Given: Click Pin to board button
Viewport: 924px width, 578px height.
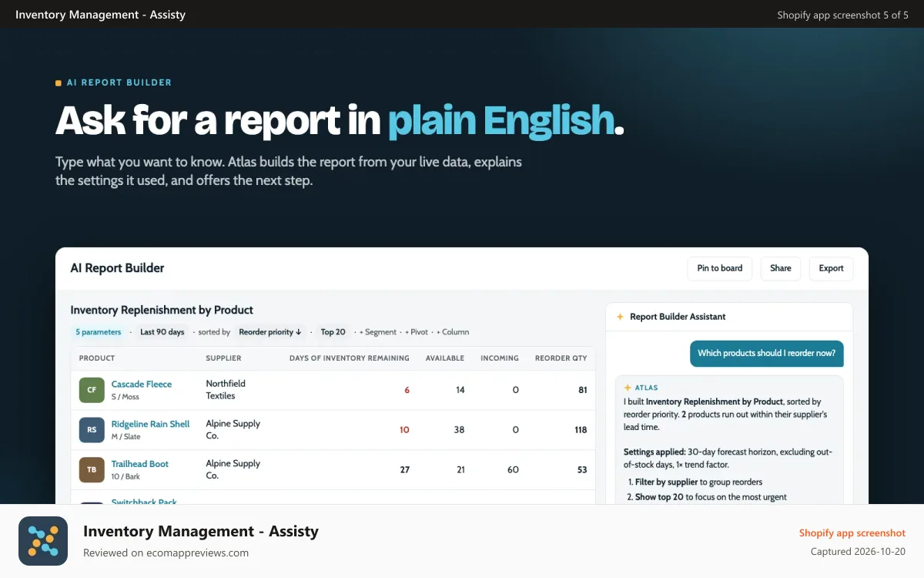Looking at the screenshot, I should 720,268.
